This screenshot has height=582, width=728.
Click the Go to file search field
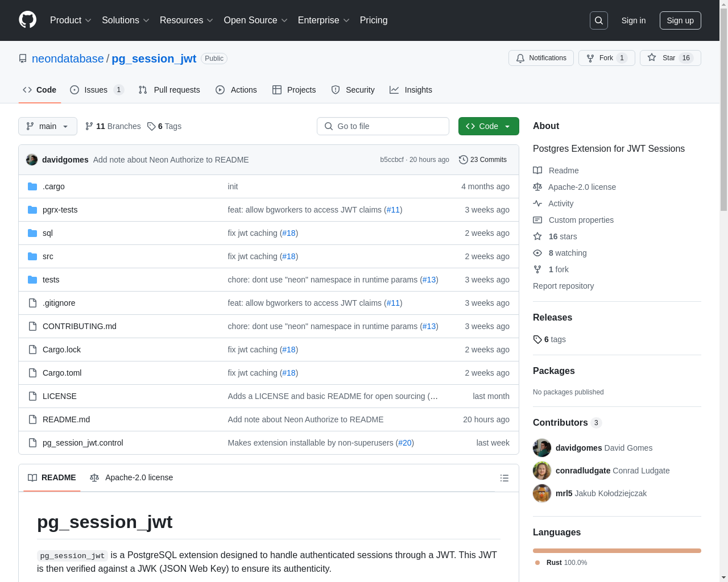tap(383, 126)
